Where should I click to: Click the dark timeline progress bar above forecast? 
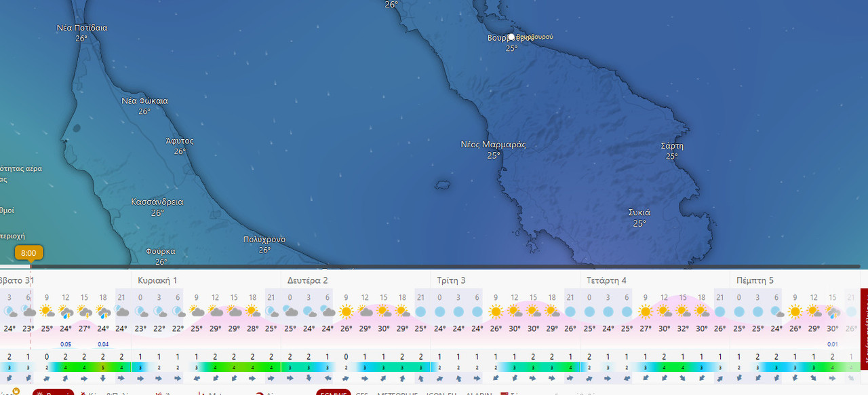coord(445,266)
